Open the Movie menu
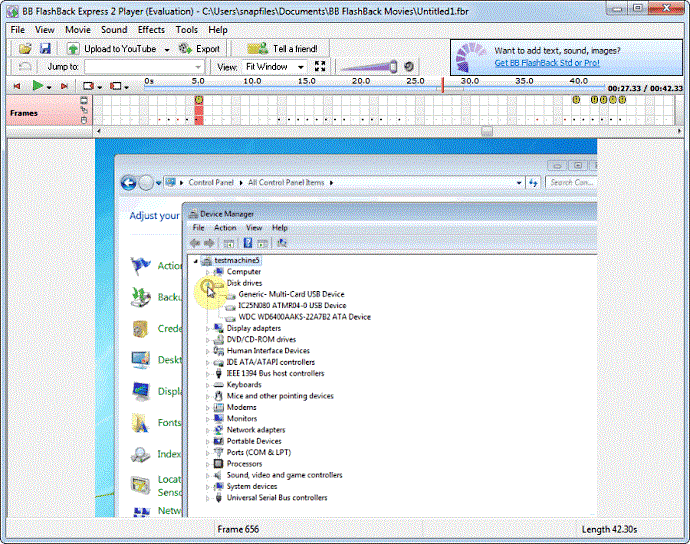690x544 pixels. (77, 30)
